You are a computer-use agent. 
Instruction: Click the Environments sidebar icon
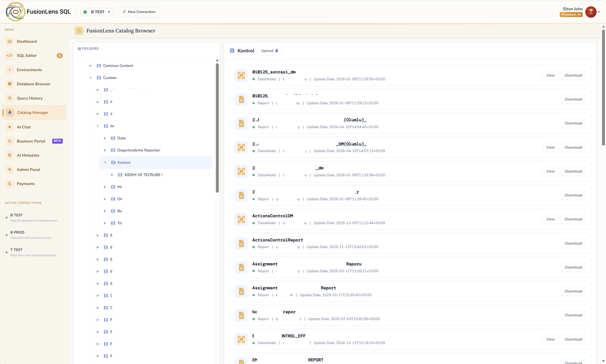[x=10, y=70]
